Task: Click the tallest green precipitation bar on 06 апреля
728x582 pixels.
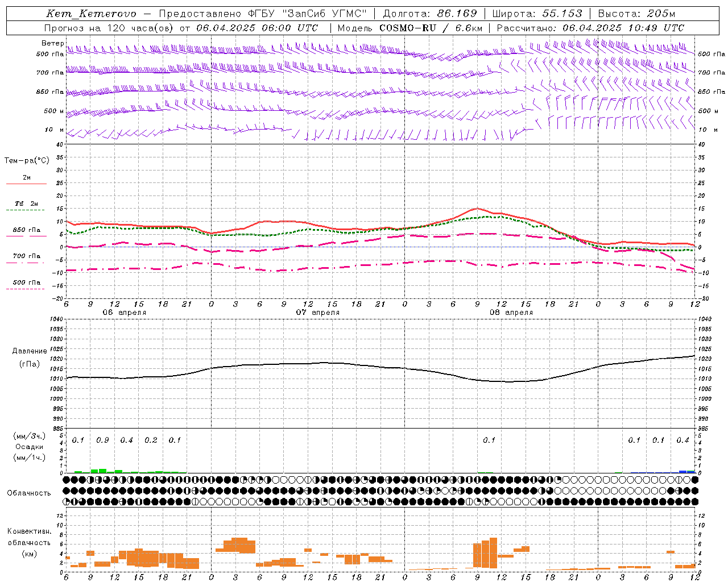Action: click(102, 471)
